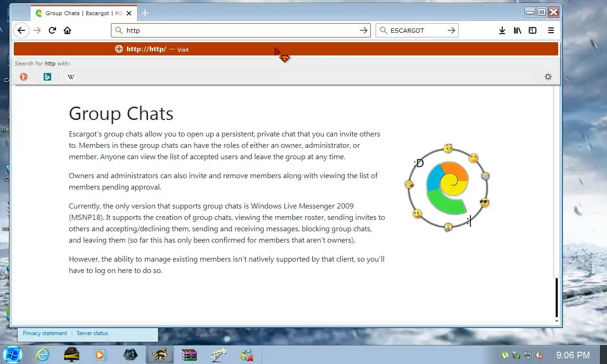Click the network tray icon
The image size is (607, 364).
(528, 355)
